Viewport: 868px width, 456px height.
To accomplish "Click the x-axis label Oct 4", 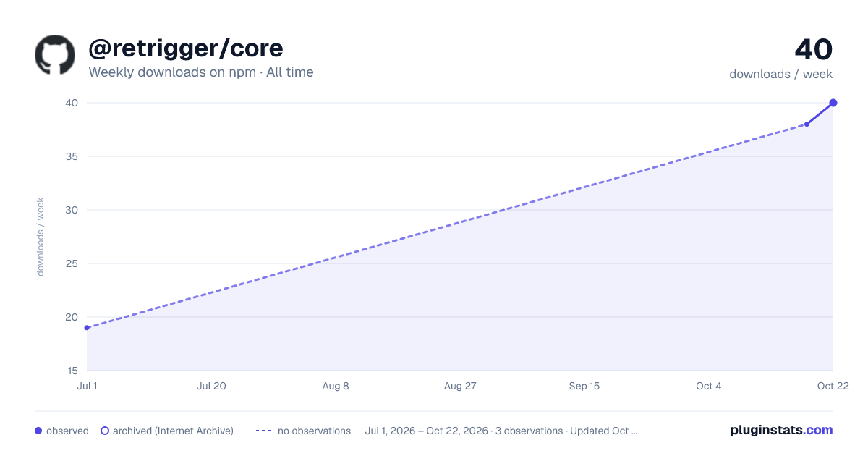I will (x=709, y=386).
